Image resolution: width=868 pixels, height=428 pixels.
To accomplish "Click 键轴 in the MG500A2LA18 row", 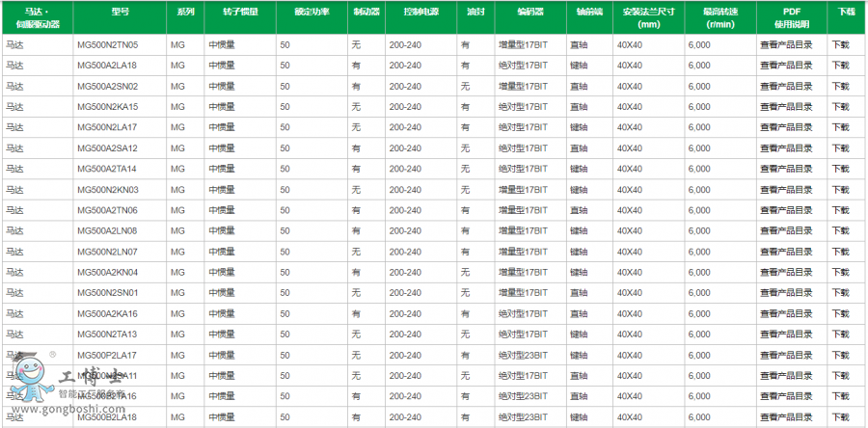I will (x=579, y=66).
